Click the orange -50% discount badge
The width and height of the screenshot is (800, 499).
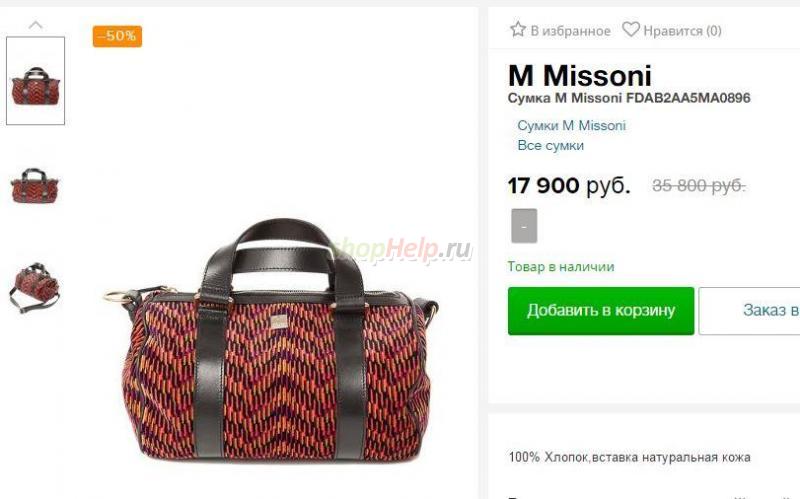117,36
